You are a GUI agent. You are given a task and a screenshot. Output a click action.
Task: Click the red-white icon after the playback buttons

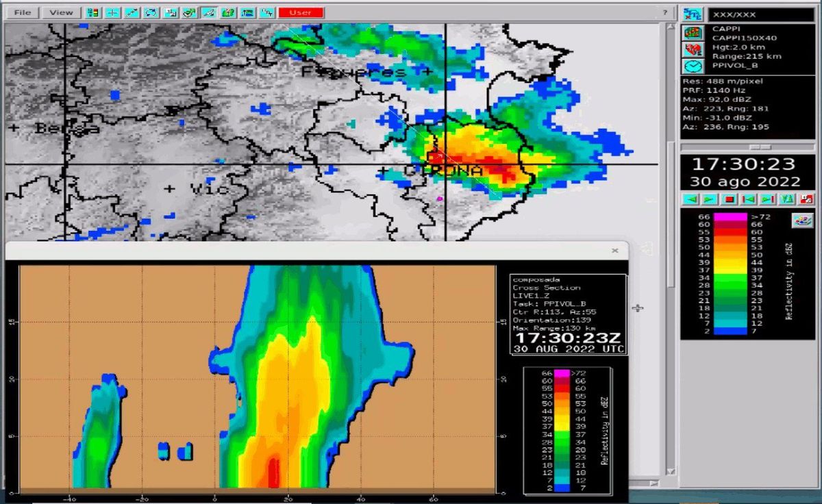pyautogui.click(x=806, y=199)
